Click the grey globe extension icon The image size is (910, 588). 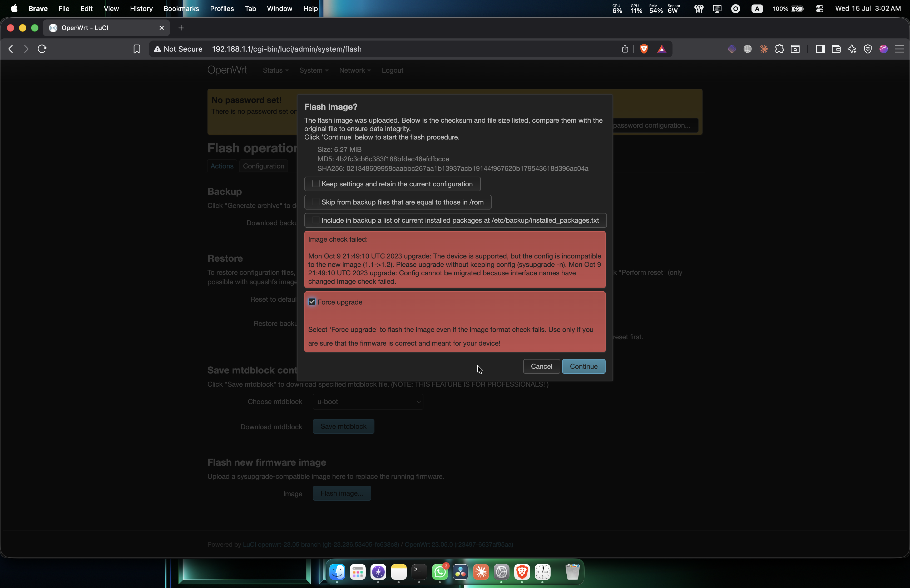pos(748,49)
